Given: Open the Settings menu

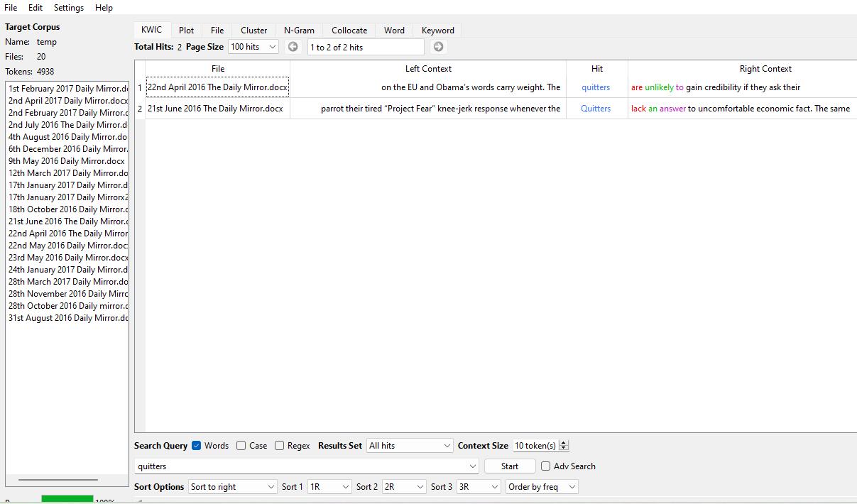Looking at the screenshot, I should click(x=69, y=8).
